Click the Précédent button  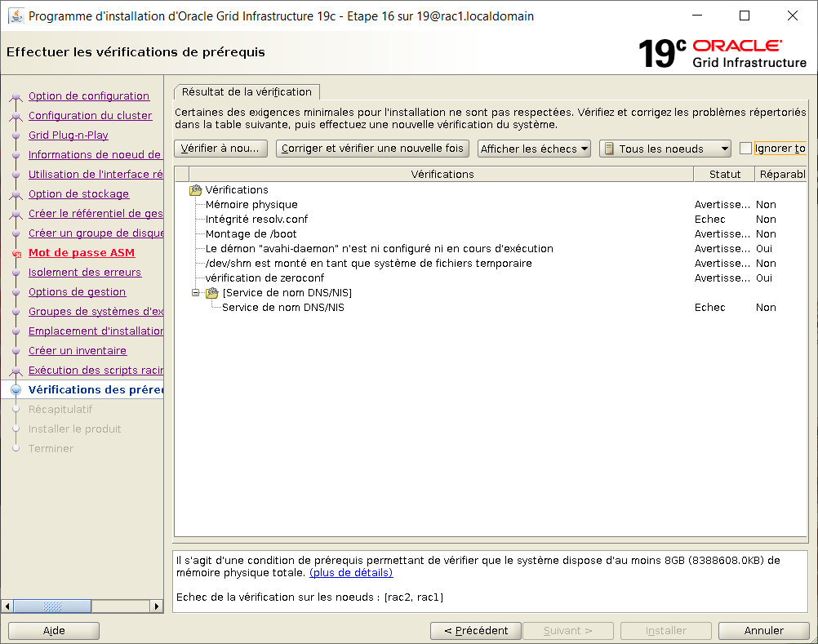click(x=476, y=631)
